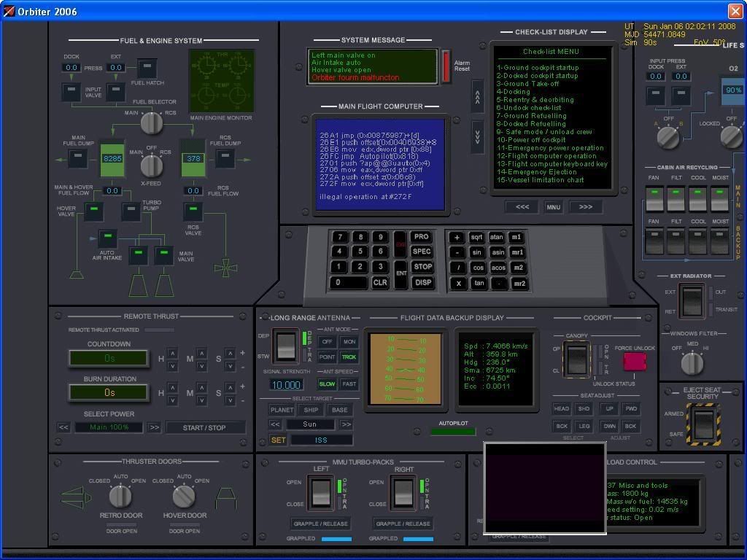Click keypad digit 5
Image resolution: width=747 pixels, height=560 pixels.
pyautogui.click(x=360, y=252)
